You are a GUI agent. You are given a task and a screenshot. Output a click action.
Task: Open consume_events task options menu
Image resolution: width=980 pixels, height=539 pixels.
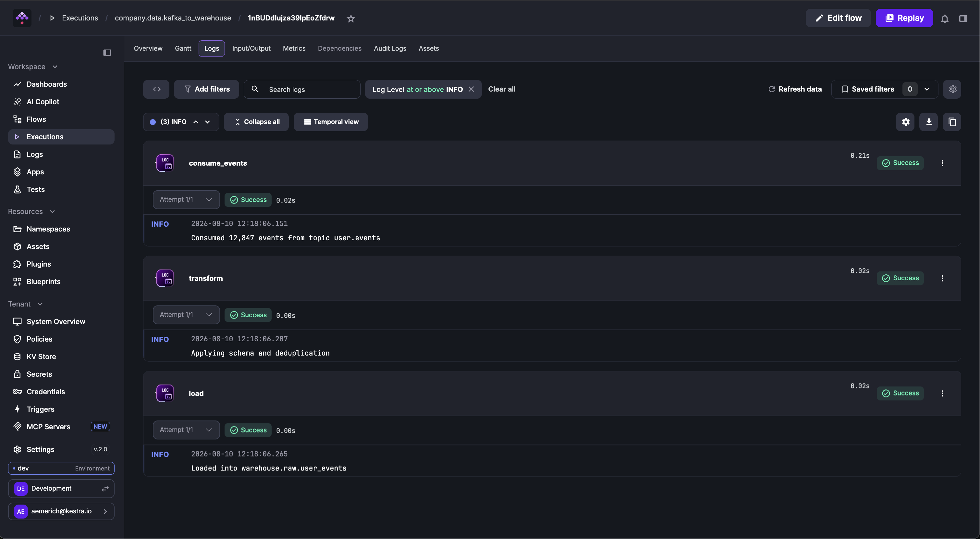point(942,163)
